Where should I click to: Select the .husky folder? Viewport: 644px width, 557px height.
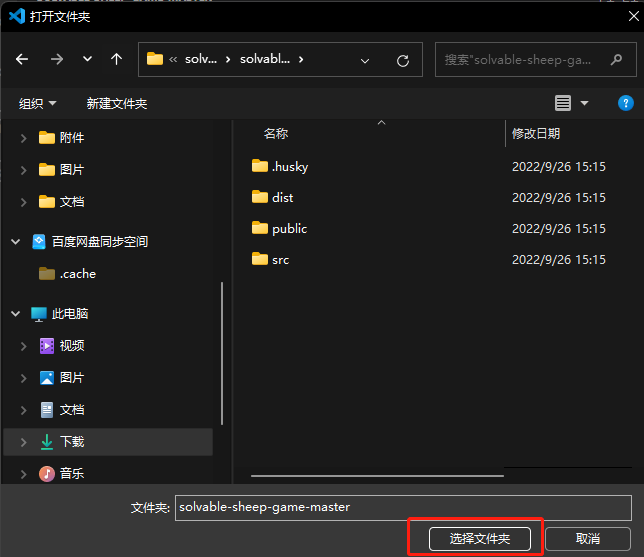280,166
